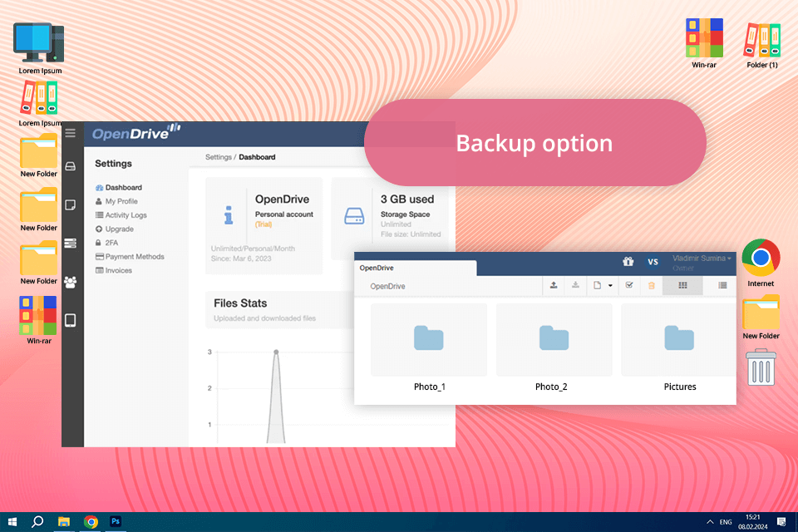Click the upload icon in file toolbar
Image resolution: width=798 pixels, height=532 pixels.
coord(554,285)
